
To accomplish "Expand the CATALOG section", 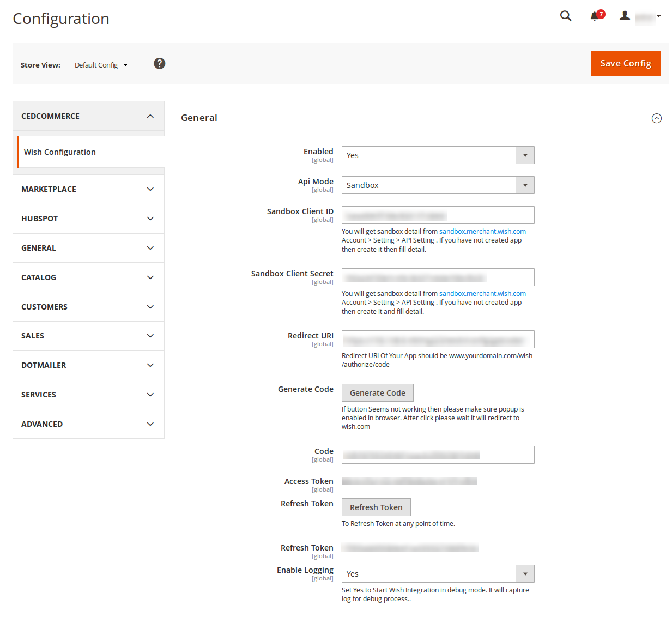I will (88, 277).
